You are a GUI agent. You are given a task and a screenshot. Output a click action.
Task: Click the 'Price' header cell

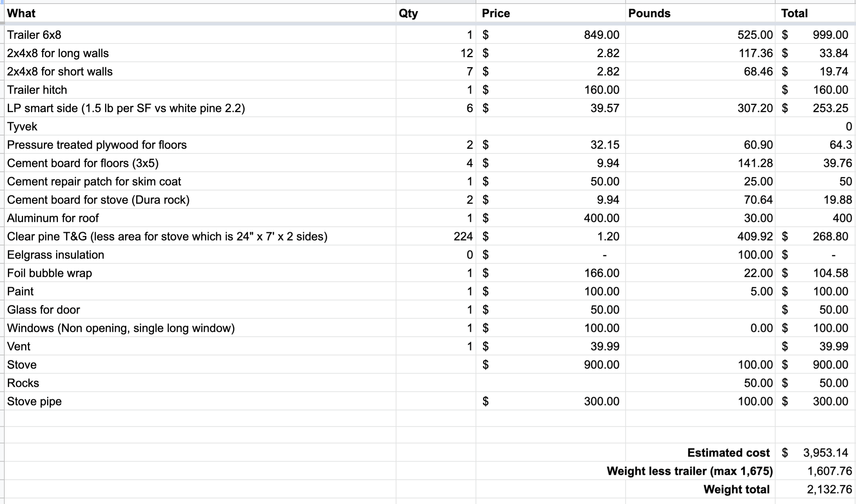551,13
